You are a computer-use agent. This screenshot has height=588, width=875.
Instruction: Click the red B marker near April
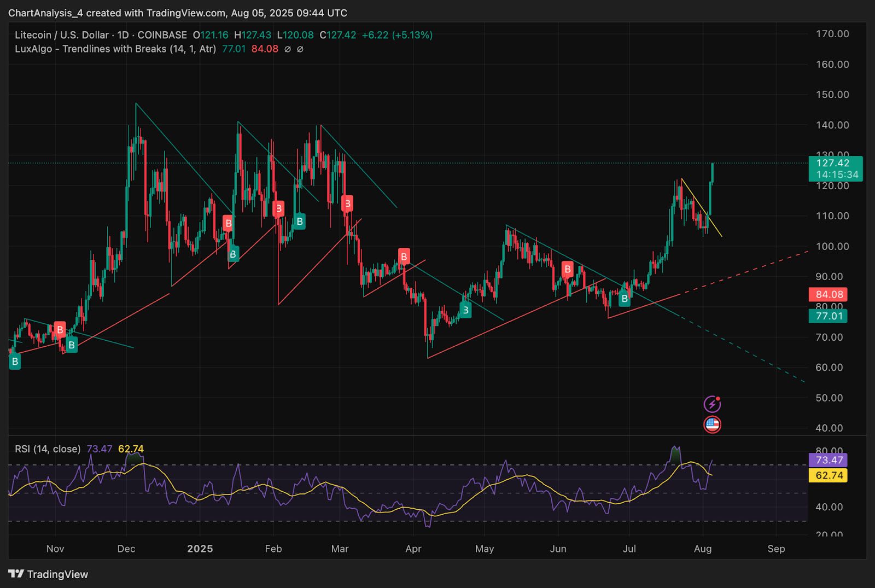404,257
